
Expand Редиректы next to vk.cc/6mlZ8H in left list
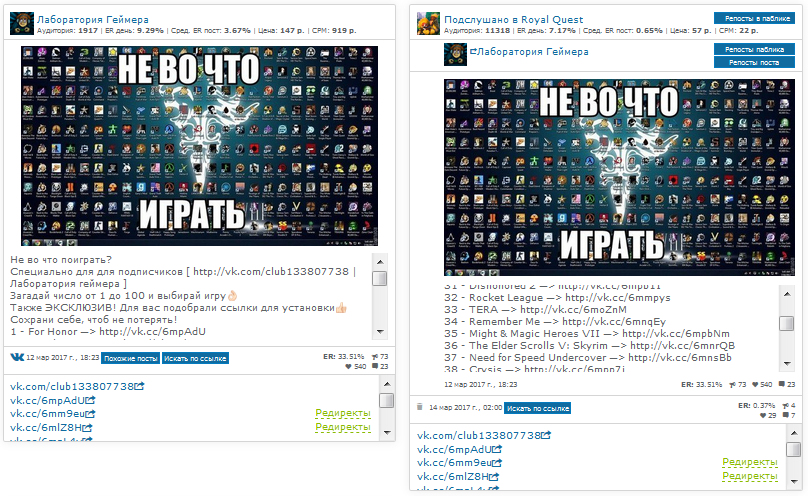(343, 427)
